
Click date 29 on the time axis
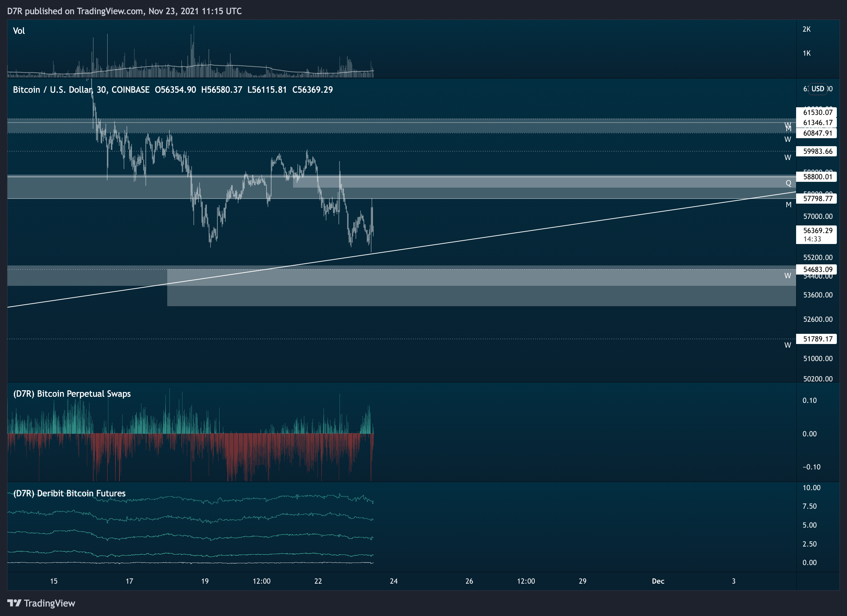coord(583,581)
